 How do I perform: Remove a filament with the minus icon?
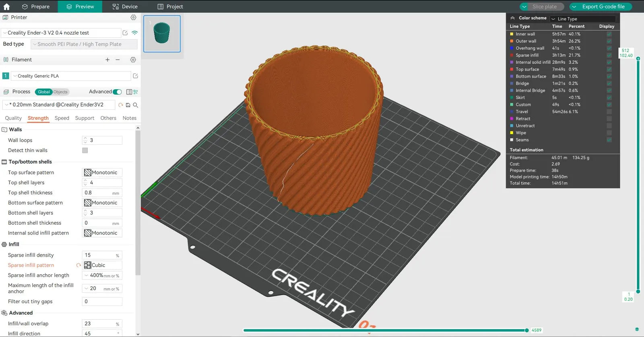tap(118, 60)
